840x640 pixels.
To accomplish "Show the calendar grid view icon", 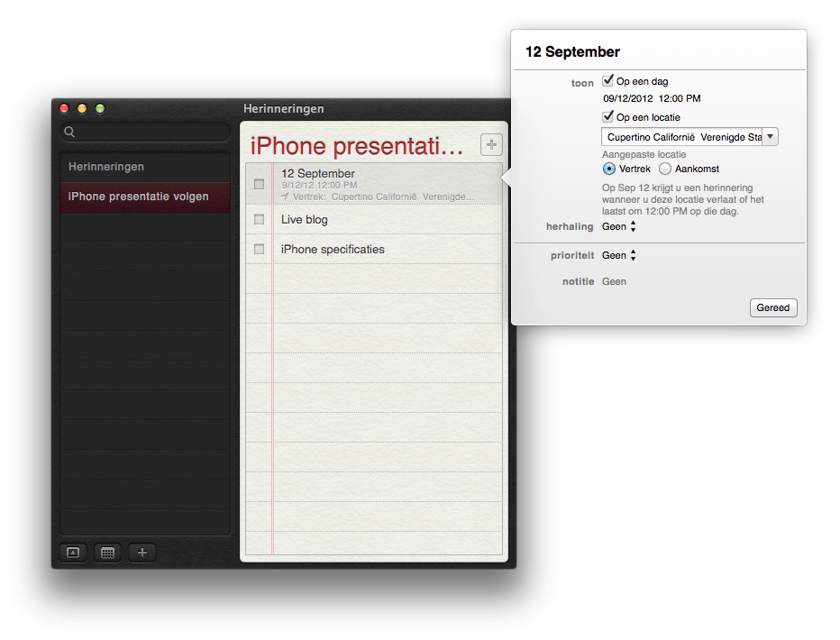I will click(x=107, y=553).
